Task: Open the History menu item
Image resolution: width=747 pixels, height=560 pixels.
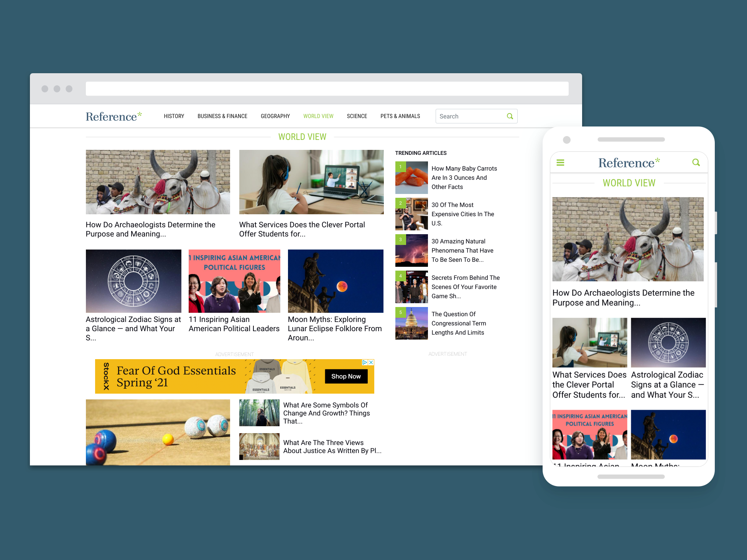Action: click(174, 116)
